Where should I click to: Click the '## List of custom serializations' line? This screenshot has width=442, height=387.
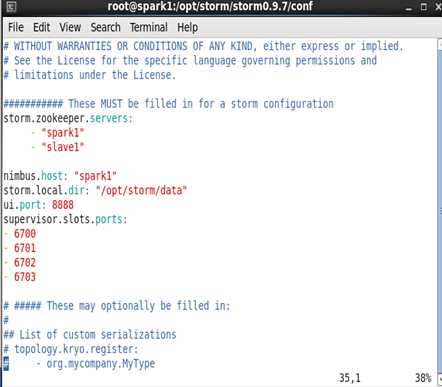[x=90, y=334]
